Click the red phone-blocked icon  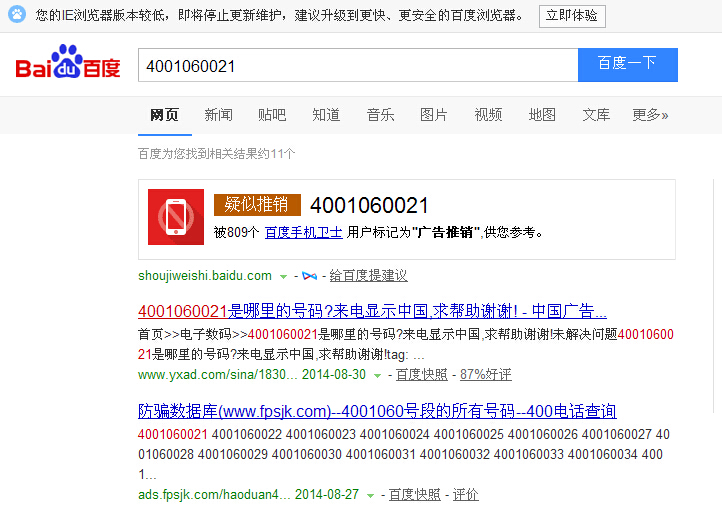tap(176, 216)
